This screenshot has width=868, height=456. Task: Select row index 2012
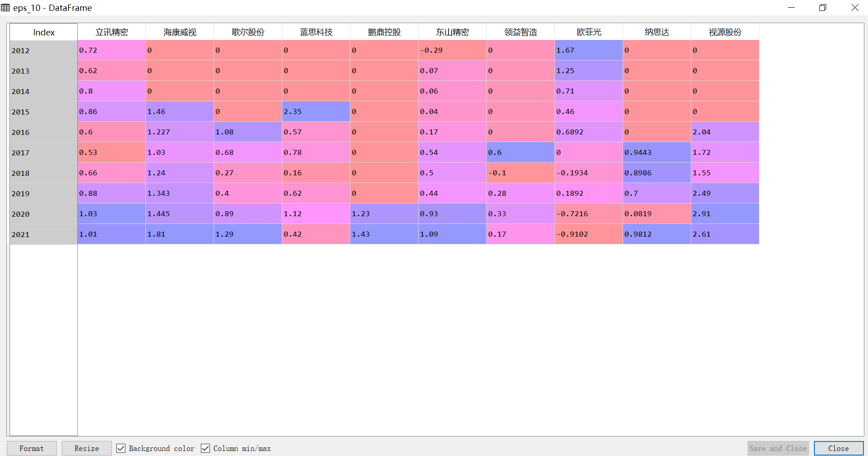[x=44, y=50]
